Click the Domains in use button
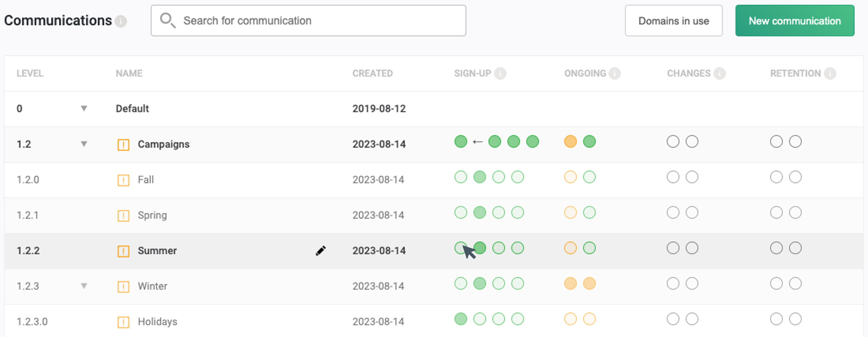Image resolution: width=868 pixels, height=337 pixels. pyautogui.click(x=673, y=20)
